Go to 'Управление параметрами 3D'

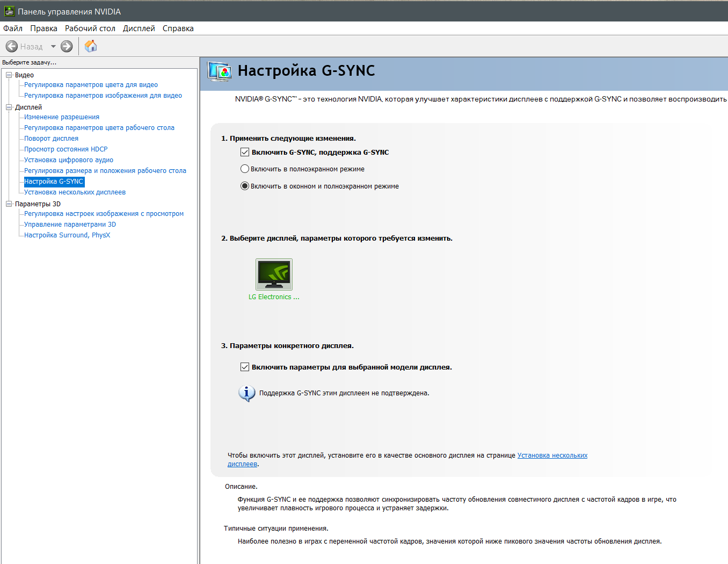click(70, 225)
